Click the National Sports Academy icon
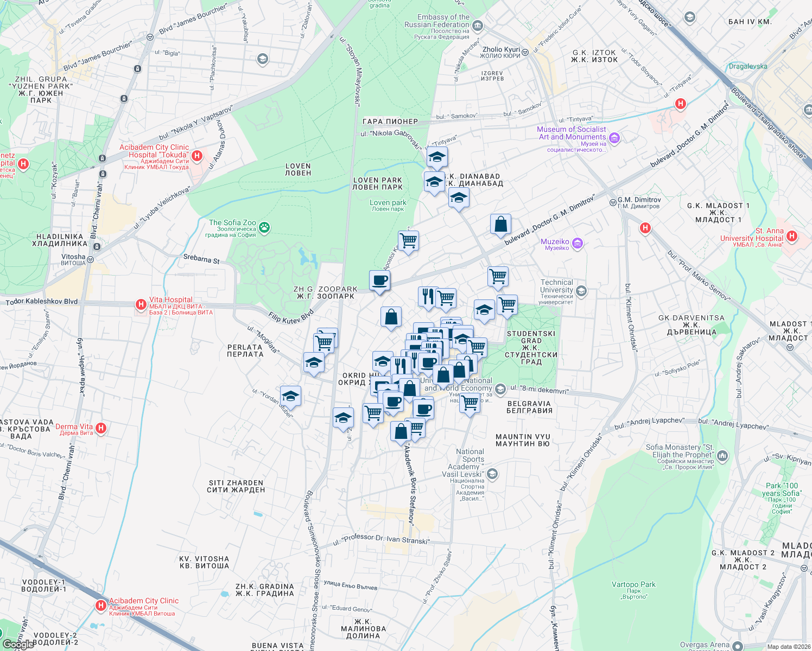 [492, 475]
